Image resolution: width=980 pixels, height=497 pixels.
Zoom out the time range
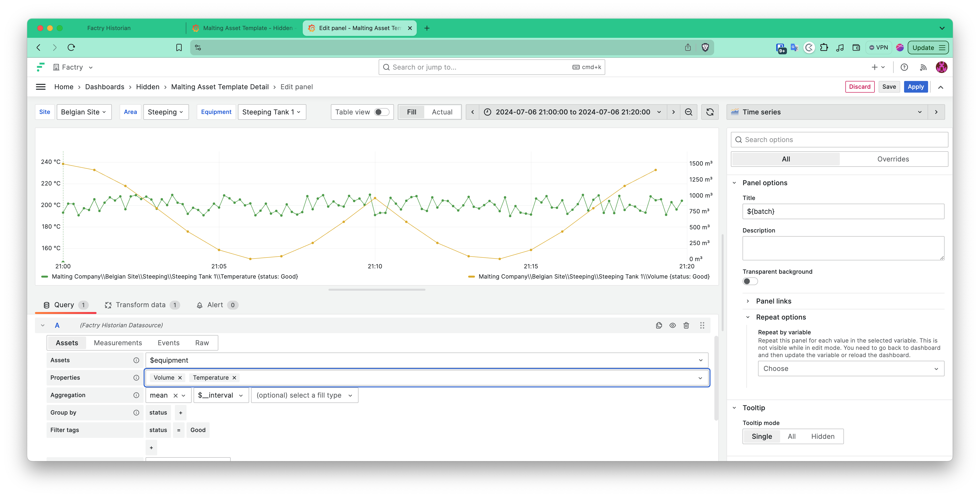click(x=689, y=112)
